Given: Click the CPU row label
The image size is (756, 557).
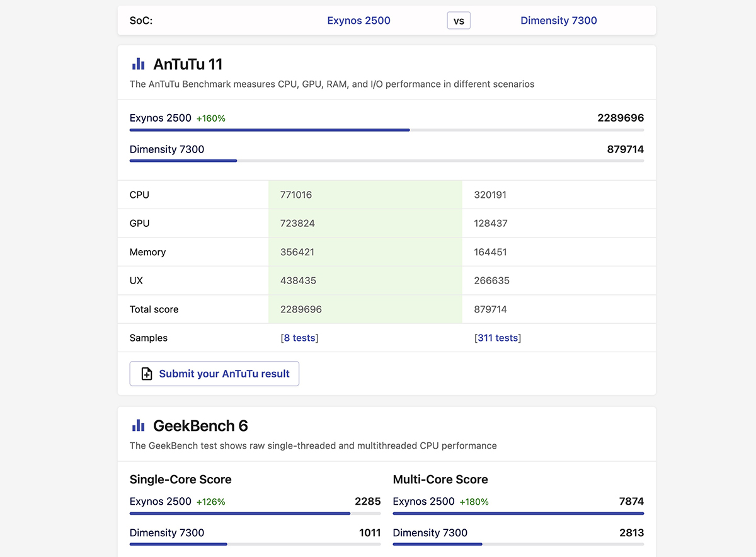Looking at the screenshot, I should click(139, 195).
